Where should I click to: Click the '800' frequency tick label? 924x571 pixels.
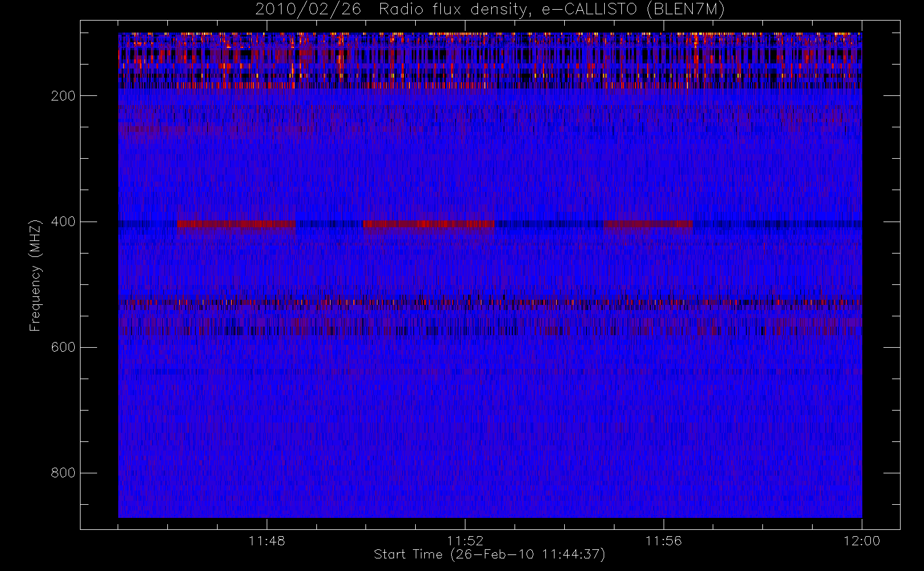63,473
